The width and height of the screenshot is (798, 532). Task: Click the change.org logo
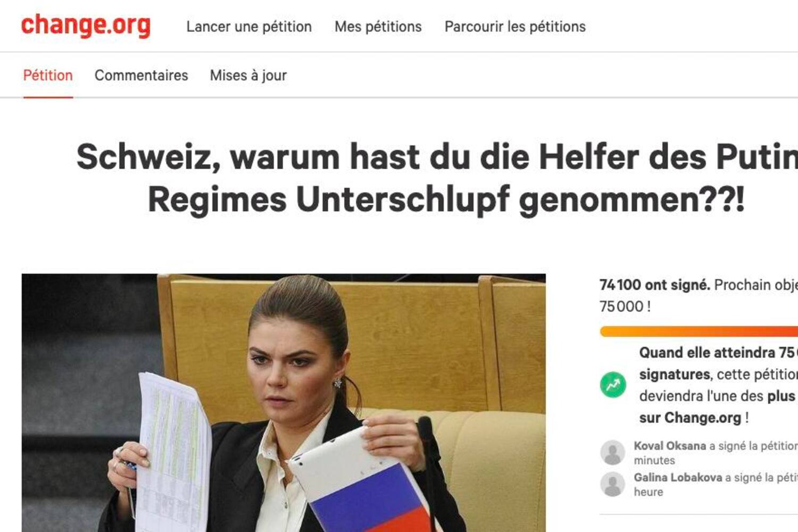(86, 26)
